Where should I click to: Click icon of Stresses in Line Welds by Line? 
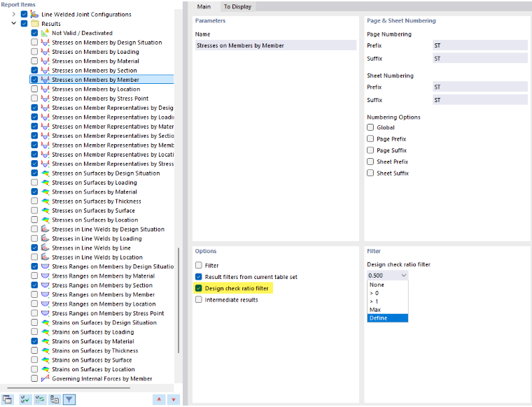[x=45, y=248]
